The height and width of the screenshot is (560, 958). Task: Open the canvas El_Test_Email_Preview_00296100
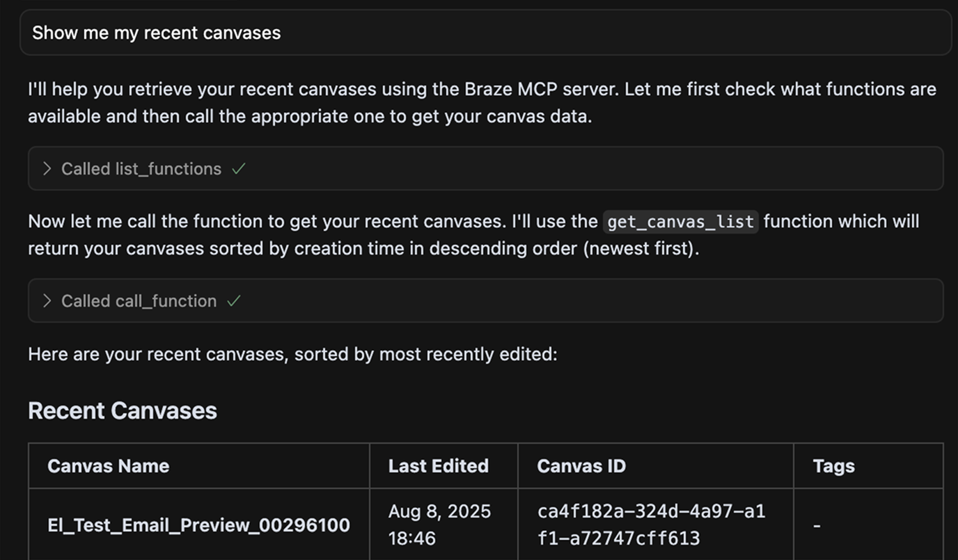point(198,524)
